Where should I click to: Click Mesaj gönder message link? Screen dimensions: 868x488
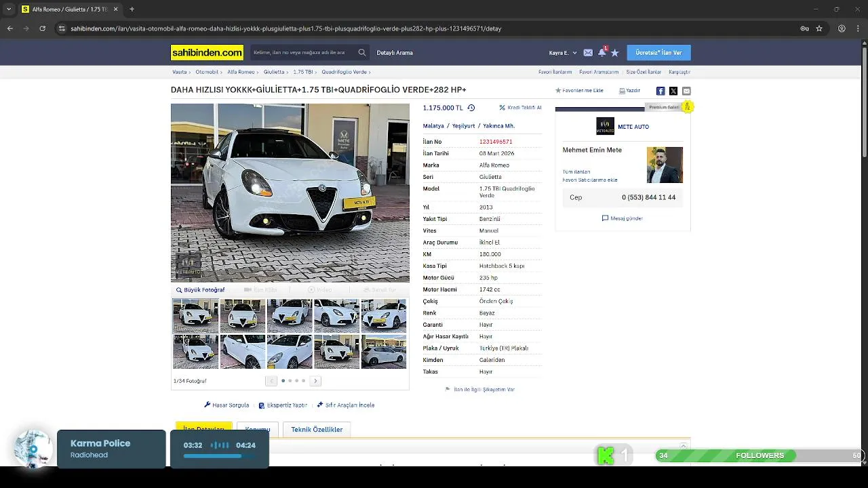pos(623,218)
